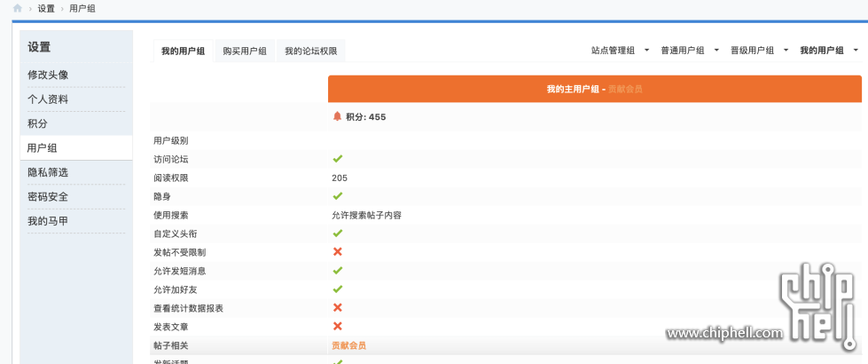The image size is (868, 364).
Task: Click the 设置 breadcrumb link
Action: tap(46, 9)
